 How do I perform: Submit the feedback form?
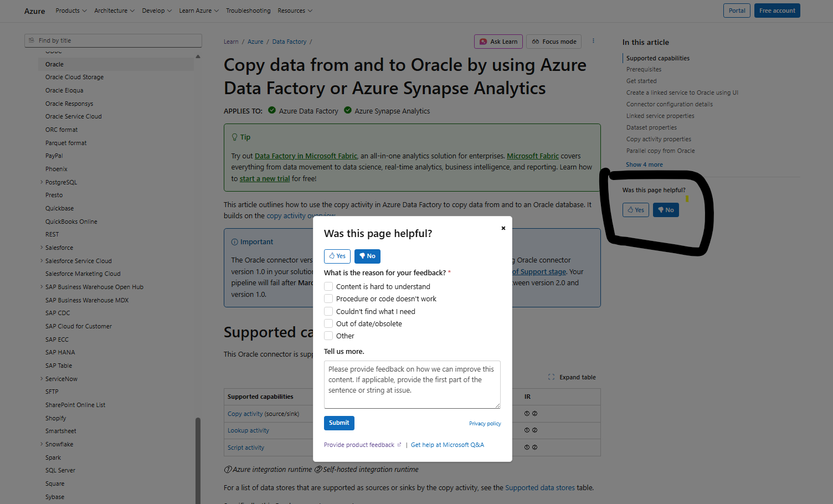339,423
